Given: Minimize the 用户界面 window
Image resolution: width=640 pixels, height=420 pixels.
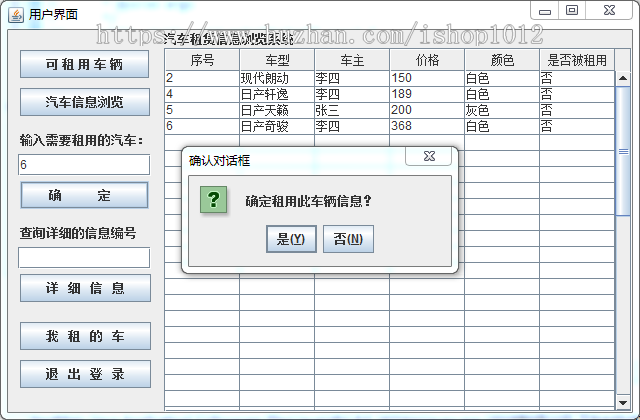Looking at the screenshot, I should coord(545,11).
